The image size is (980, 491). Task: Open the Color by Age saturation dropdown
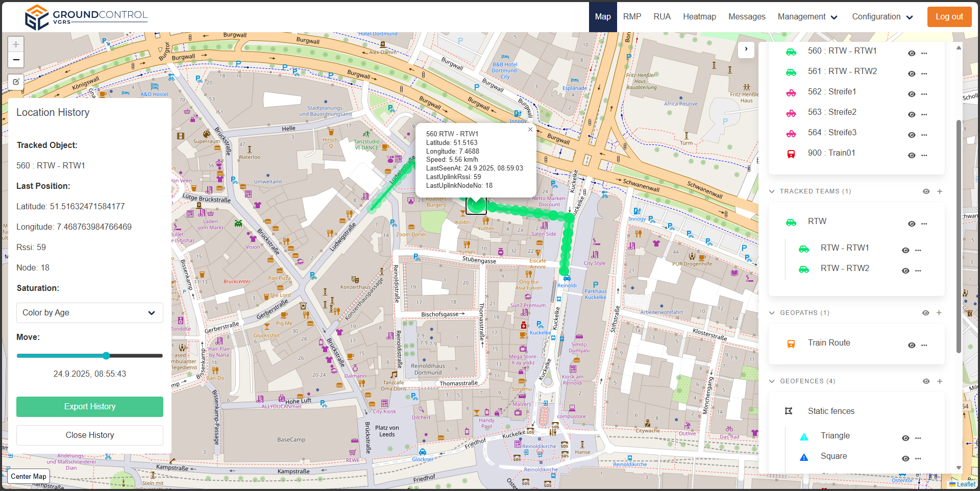[90, 313]
